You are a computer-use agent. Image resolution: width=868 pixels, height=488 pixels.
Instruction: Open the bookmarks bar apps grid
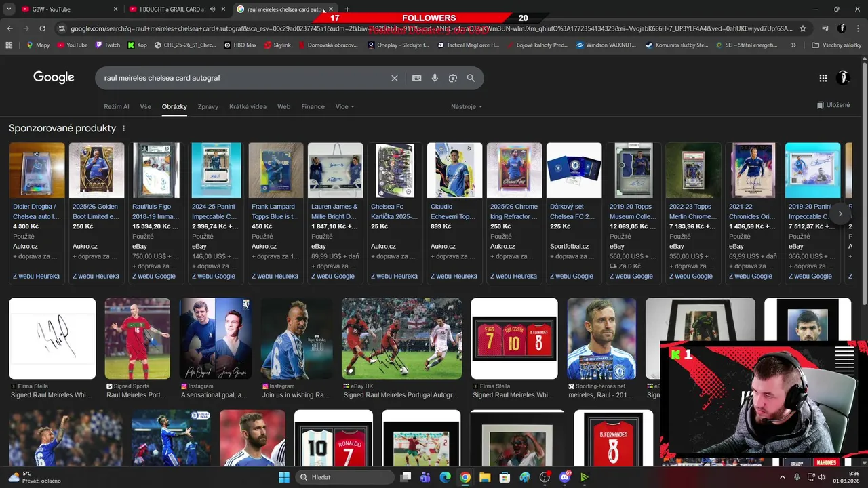pos(9,45)
